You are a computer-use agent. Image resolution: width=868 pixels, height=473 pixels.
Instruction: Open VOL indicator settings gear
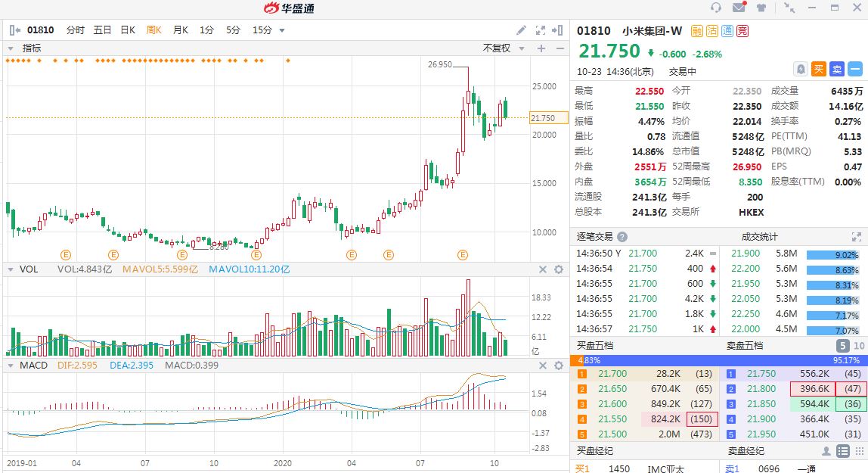559,269
